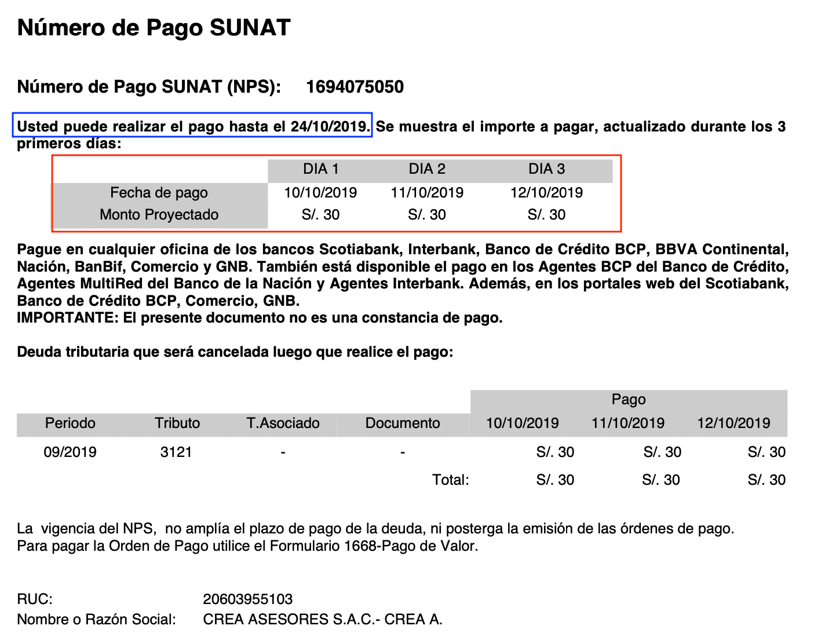
Task: Click the 'Nombre o Razón Social:' label
Action: [96, 620]
